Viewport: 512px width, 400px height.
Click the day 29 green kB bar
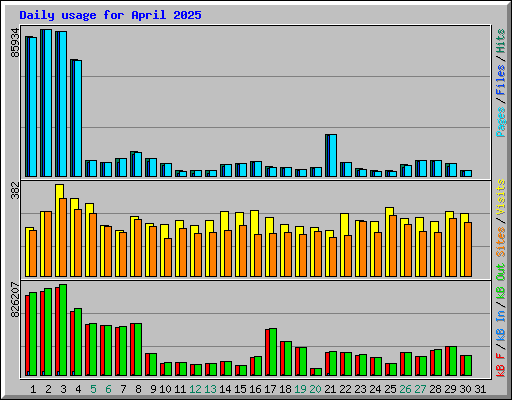pos(453,361)
